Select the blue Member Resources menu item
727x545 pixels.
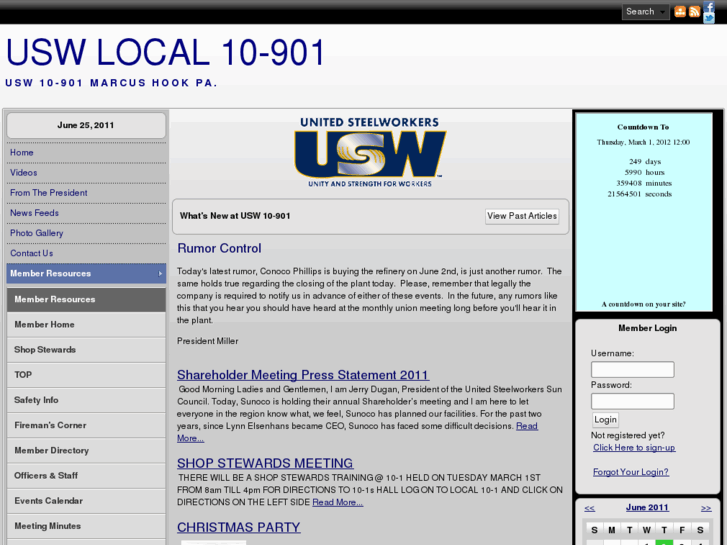click(86, 274)
